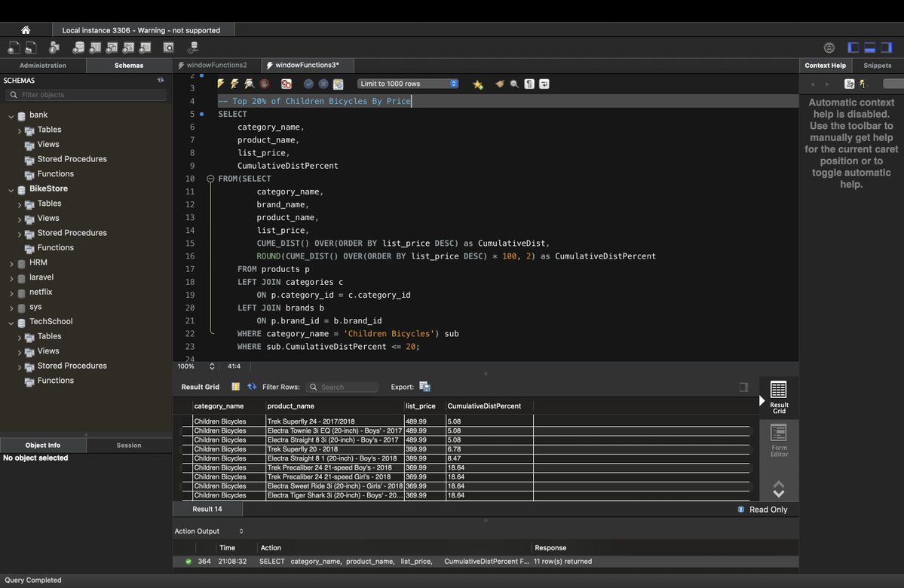Open SQL script file icon
Viewport: 904px width, 588px height.
coord(31,47)
